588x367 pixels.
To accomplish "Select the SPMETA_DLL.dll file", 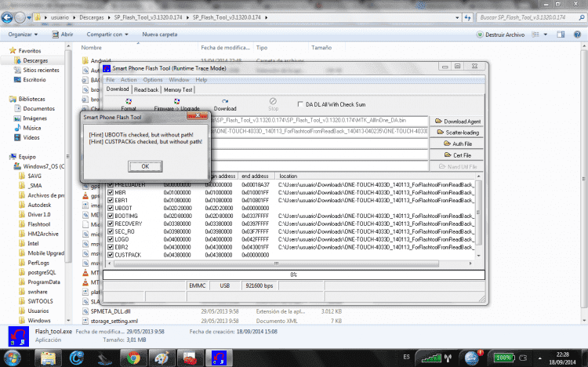I will [111, 311].
